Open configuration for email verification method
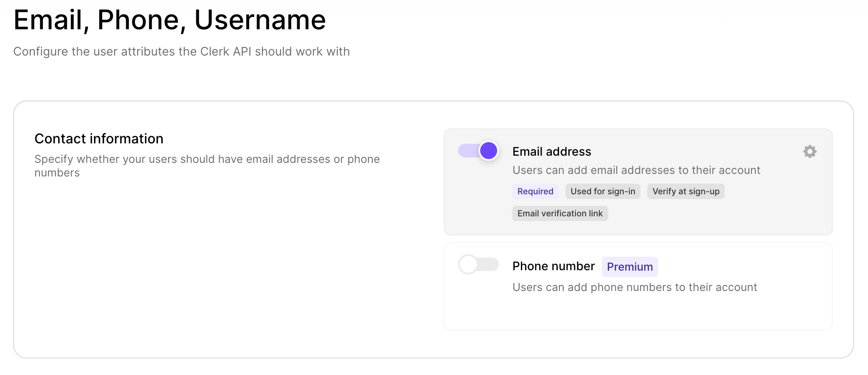Viewport: 868px width, 375px height. tap(810, 151)
